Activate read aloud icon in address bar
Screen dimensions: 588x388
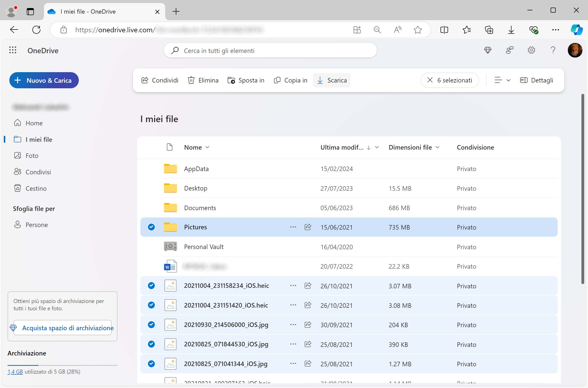(x=398, y=30)
